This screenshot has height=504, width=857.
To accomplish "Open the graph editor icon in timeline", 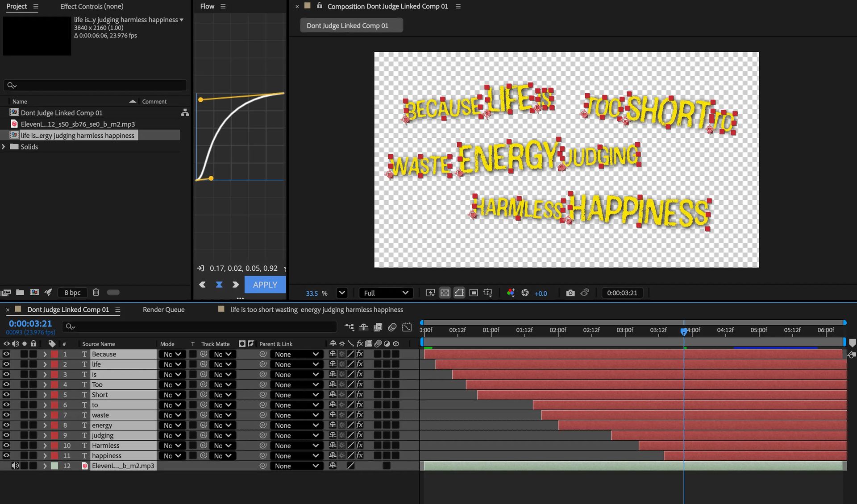I will point(407,327).
